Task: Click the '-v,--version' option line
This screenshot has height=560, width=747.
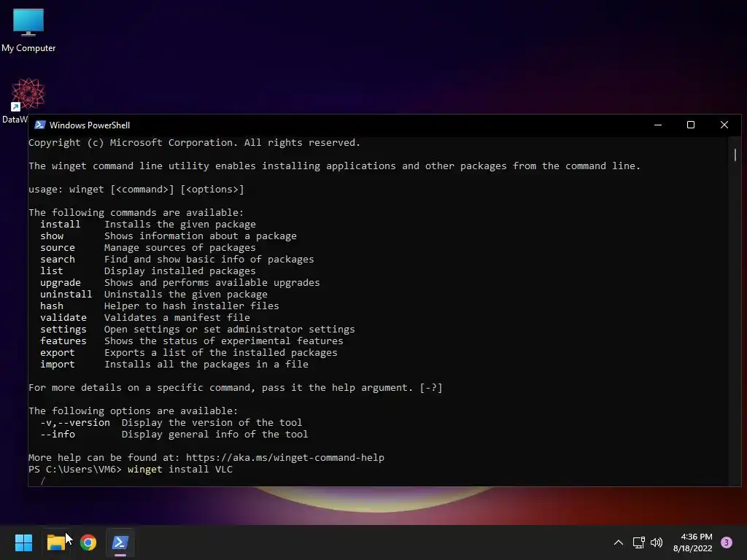Action: pyautogui.click(x=171, y=423)
